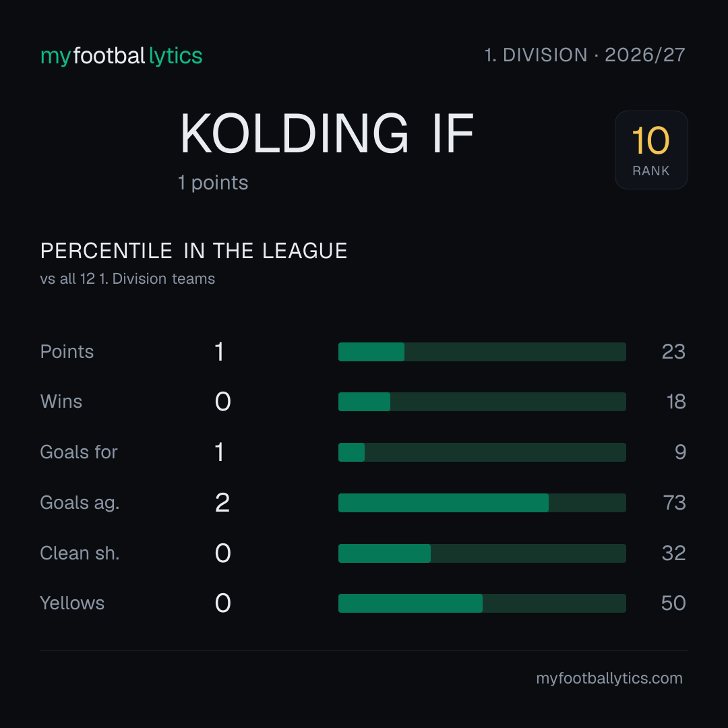This screenshot has height=728, width=728.
Task: Select the Wins row label
Action: coord(61,402)
